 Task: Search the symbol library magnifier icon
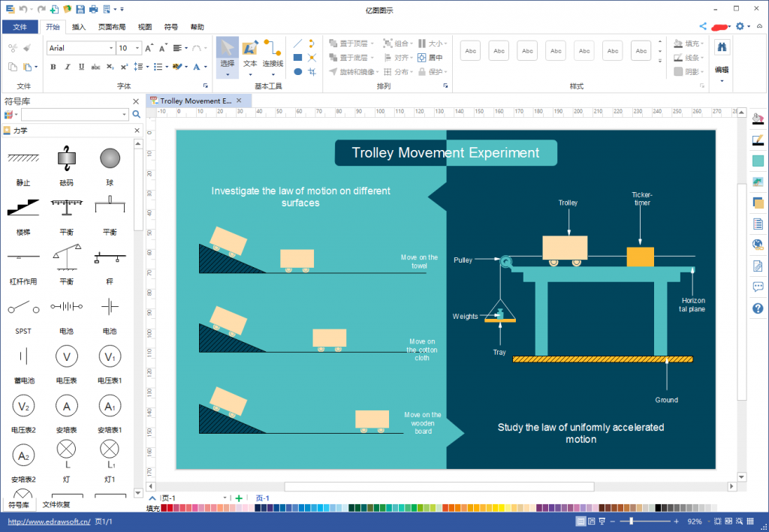pos(137,114)
